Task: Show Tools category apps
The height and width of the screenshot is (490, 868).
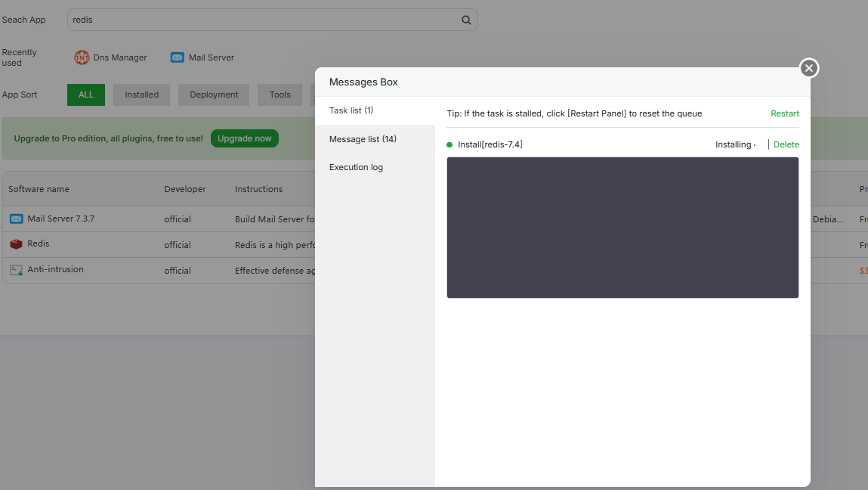Action: [280, 95]
